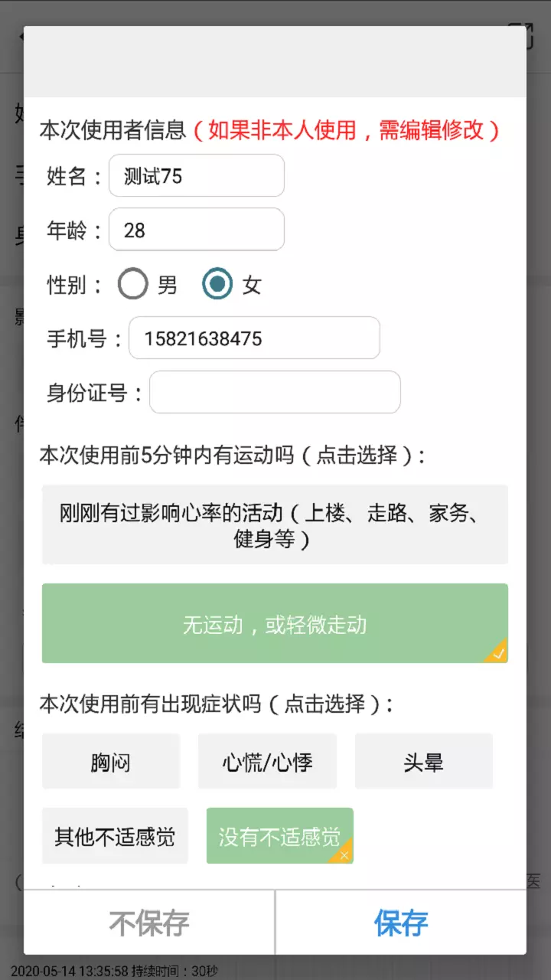Edit the 年龄 field showing 28
Viewport: 551px width, 980px height.
(197, 229)
